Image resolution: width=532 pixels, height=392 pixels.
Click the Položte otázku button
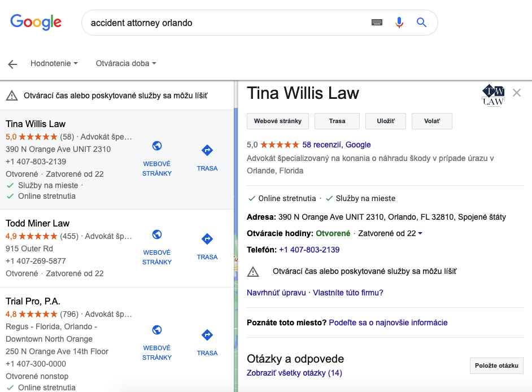[x=497, y=365]
